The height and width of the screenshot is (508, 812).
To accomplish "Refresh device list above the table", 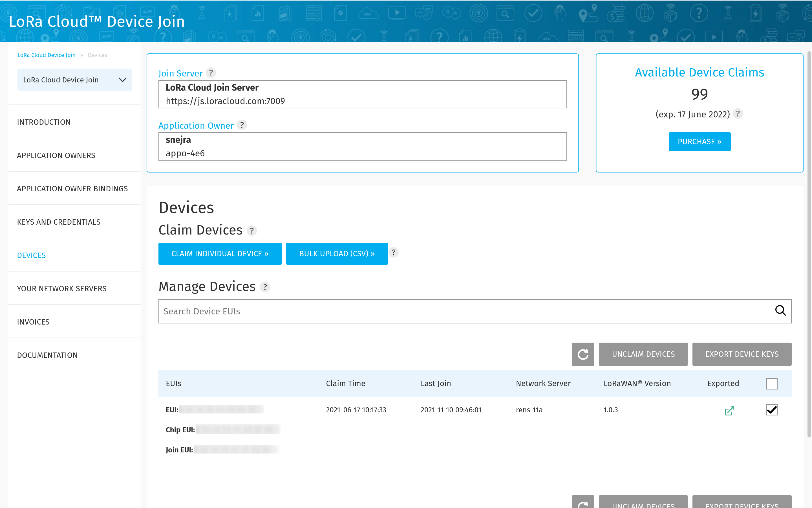I will click(583, 354).
